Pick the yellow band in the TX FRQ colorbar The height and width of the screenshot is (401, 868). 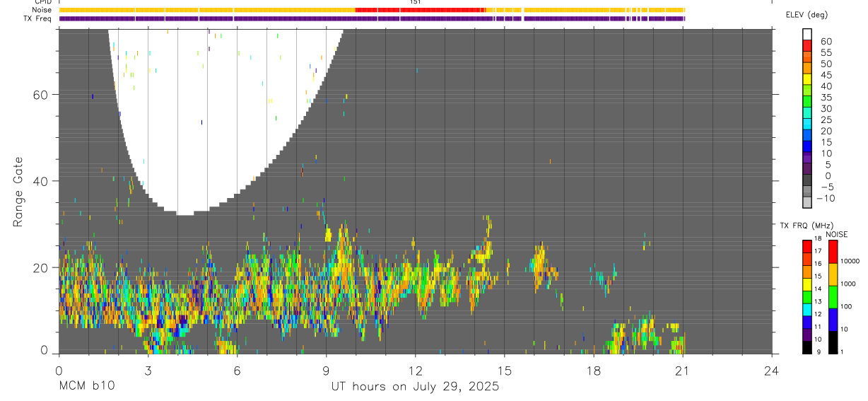pos(807,284)
